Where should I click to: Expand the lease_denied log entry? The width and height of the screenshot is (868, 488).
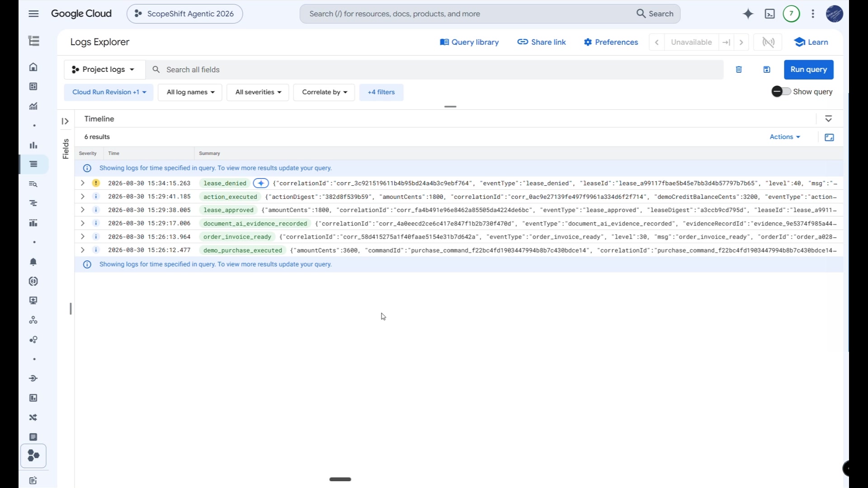coord(82,183)
